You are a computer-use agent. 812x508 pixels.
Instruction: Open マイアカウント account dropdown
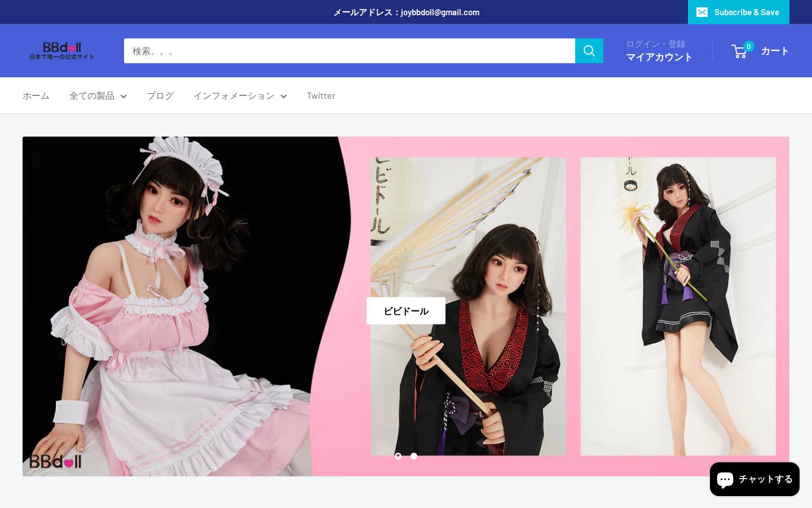click(x=659, y=57)
